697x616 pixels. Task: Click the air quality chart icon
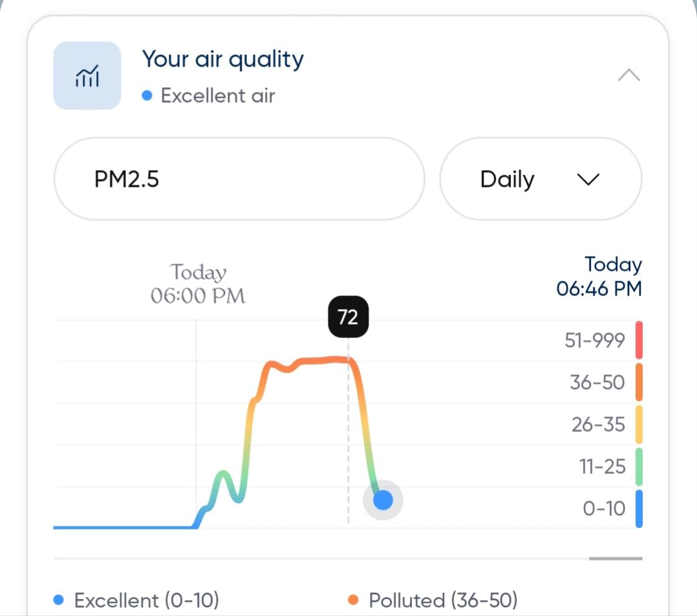point(87,75)
